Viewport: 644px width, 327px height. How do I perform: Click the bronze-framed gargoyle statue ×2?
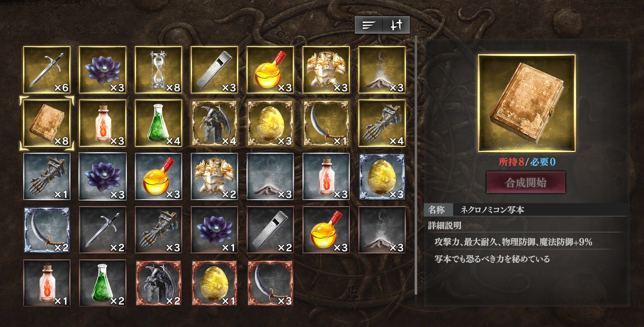point(159,283)
